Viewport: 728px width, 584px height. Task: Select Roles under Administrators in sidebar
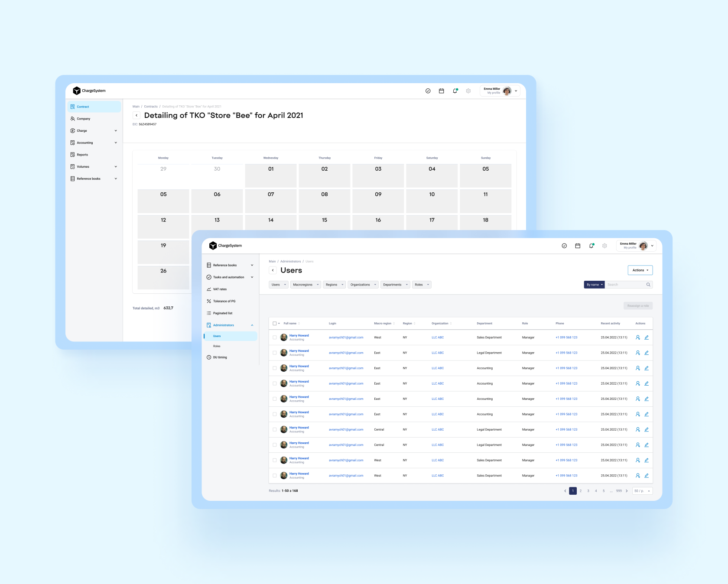pos(217,346)
